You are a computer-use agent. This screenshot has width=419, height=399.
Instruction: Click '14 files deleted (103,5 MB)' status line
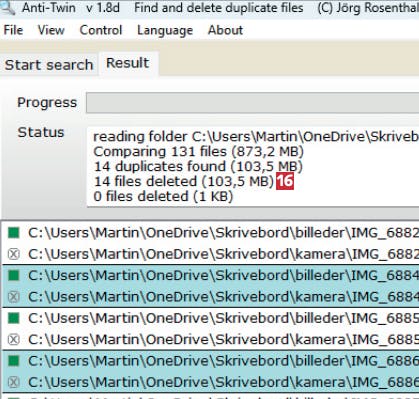184,181
